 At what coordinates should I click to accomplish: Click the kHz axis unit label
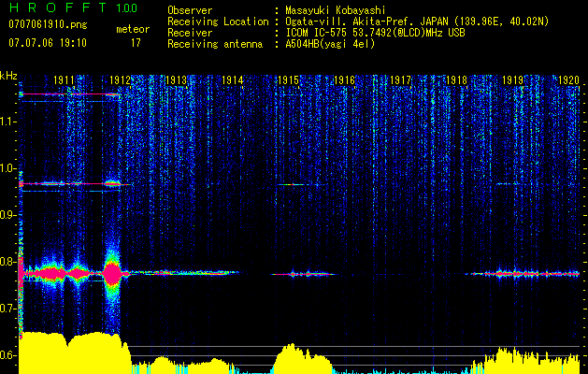8,76
